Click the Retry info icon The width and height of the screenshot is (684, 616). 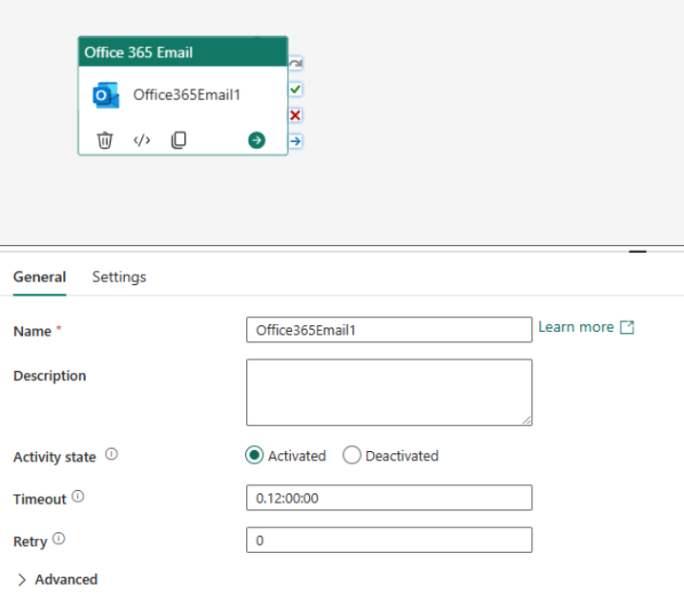(59, 539)
